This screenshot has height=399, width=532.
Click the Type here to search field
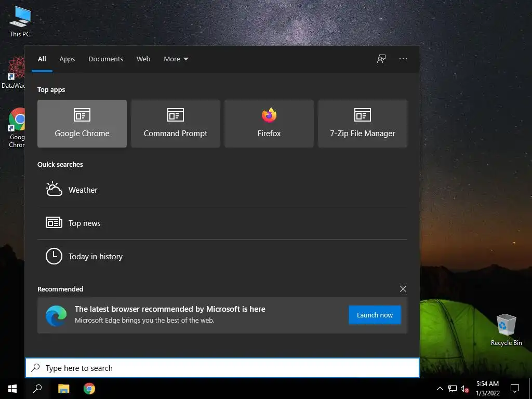pos(222,368)
